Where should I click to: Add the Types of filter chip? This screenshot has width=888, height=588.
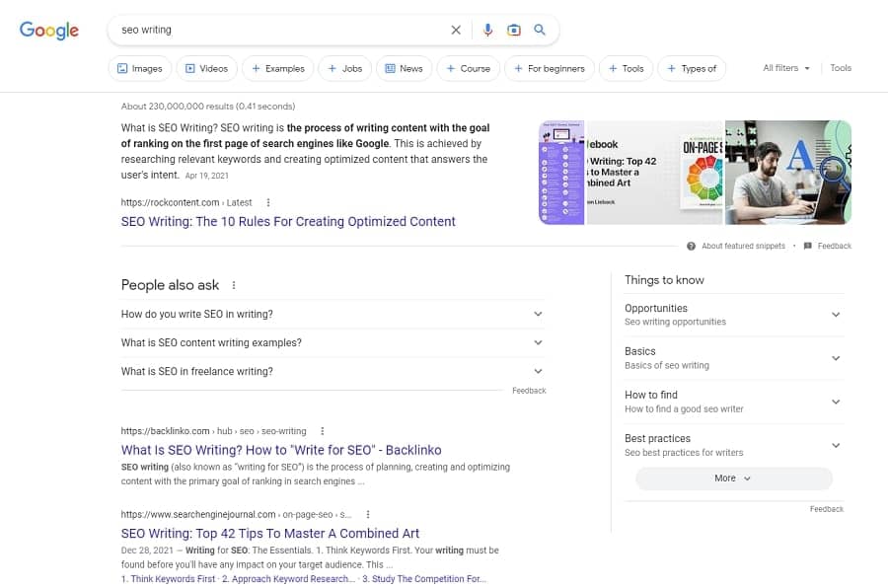[x=692, y=68]
